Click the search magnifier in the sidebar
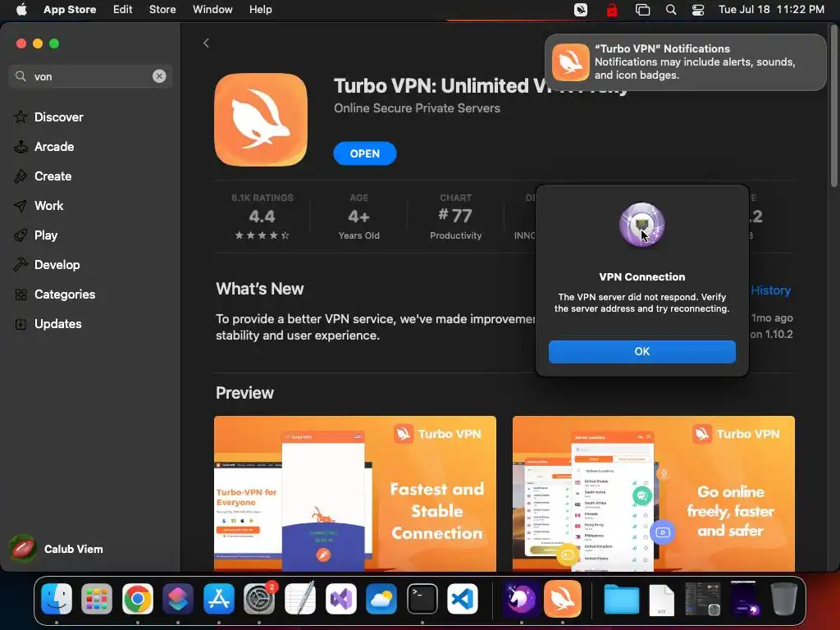 coord(21,76)
